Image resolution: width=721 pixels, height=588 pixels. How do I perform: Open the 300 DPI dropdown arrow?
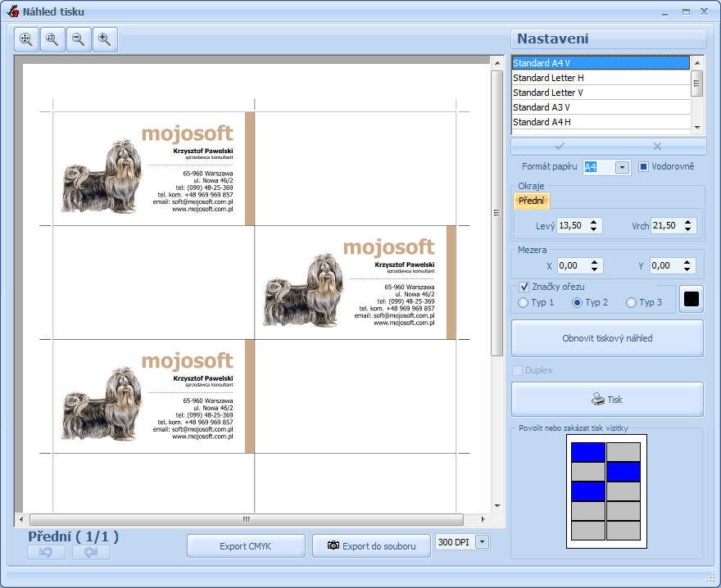pos(482,542)
